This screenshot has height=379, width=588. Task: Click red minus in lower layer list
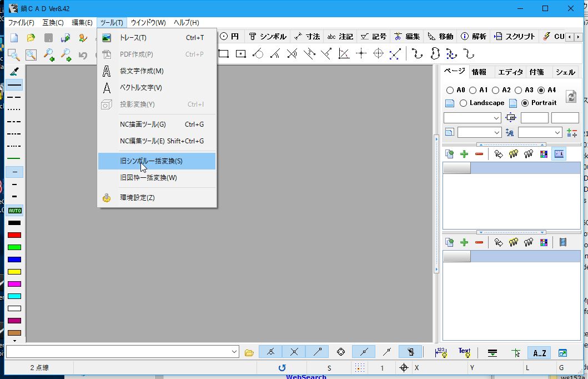pyautogui.click(x=479, y=242)
